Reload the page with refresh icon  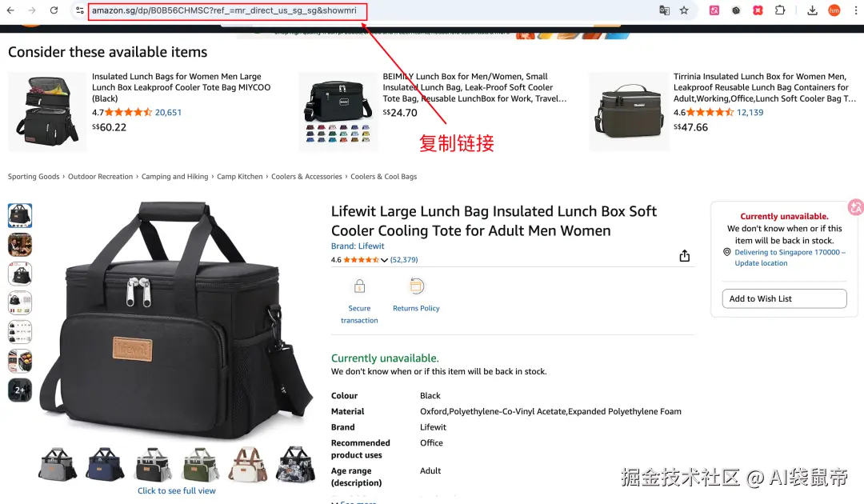[54, 10]
